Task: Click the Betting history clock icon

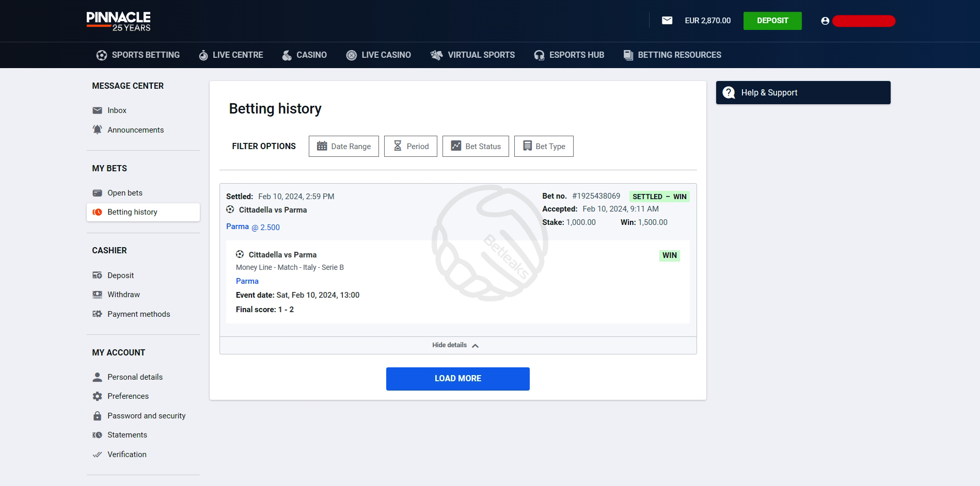Action: (97, 212)
